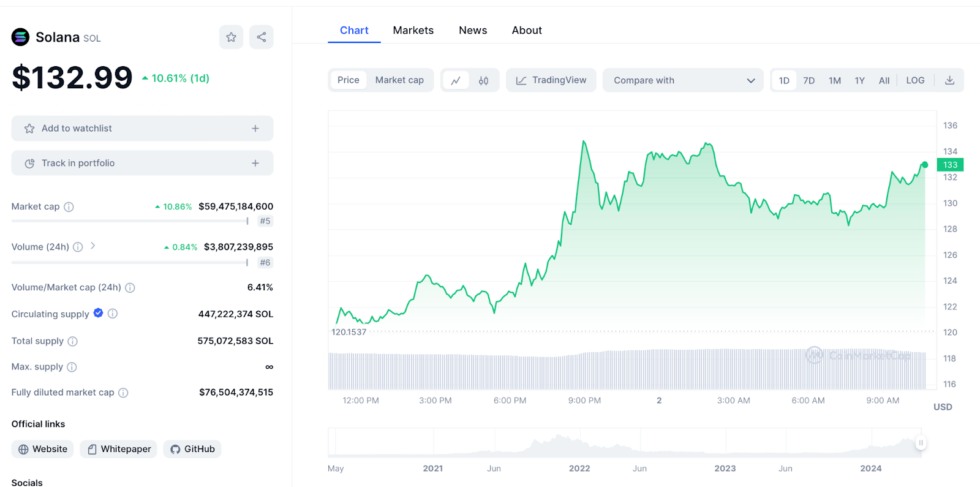Viewport: 980px width, 487px height.
Task: Click the 120.1537 baseline price label
Action: (349, 332)
